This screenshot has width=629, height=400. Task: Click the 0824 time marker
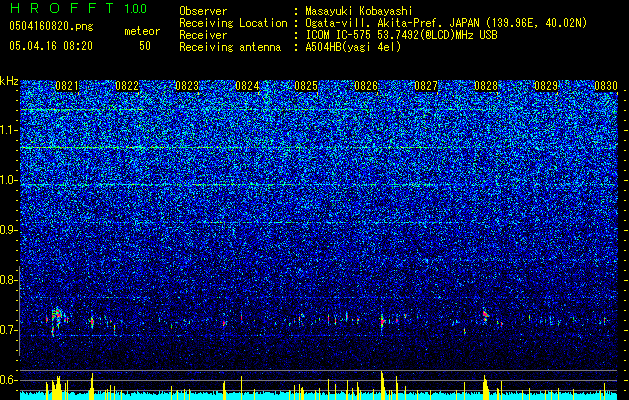click(x=247, y=86)
